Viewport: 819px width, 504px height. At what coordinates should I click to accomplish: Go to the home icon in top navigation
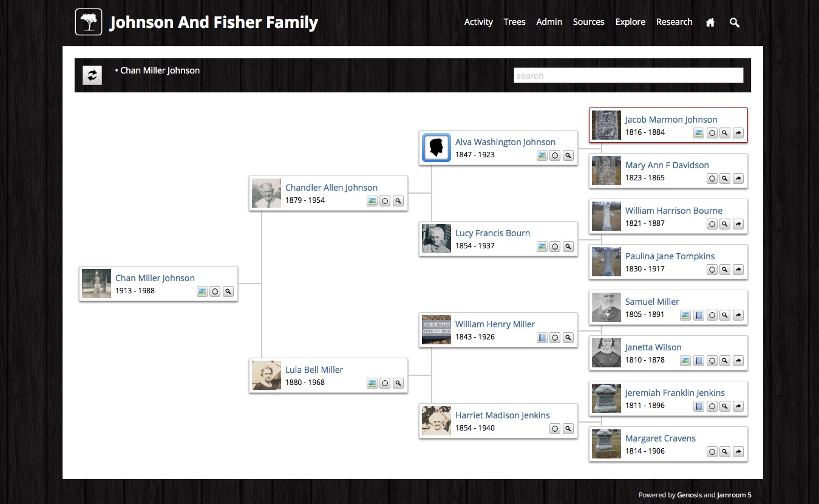click(710, 22)
